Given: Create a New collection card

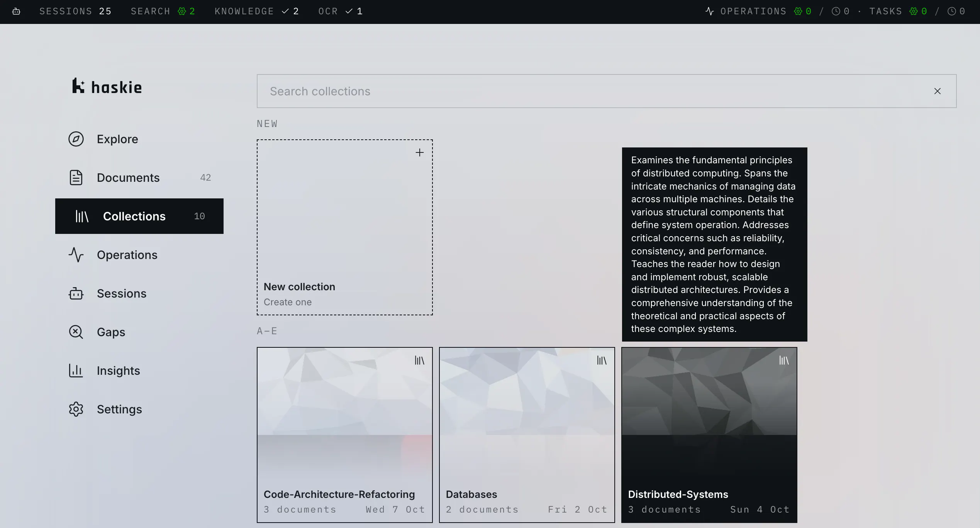Looking at the screenshot, I should (345, 227).
